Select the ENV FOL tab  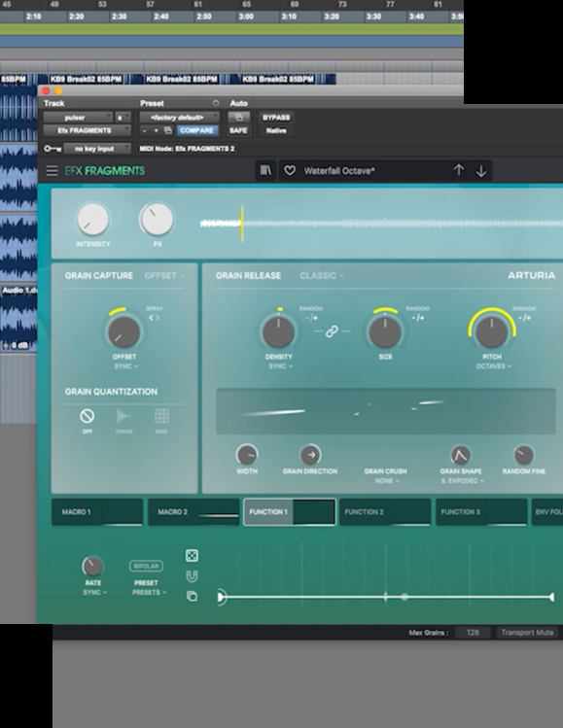coord(547,512)
